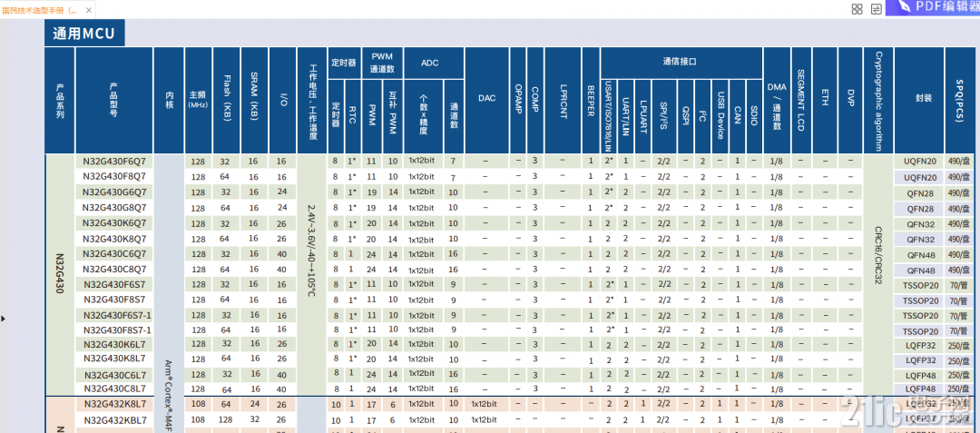This screenshot has height=433, width=980.
Task: Expand the left side panel arrow
Action: (x=3, y=319)
